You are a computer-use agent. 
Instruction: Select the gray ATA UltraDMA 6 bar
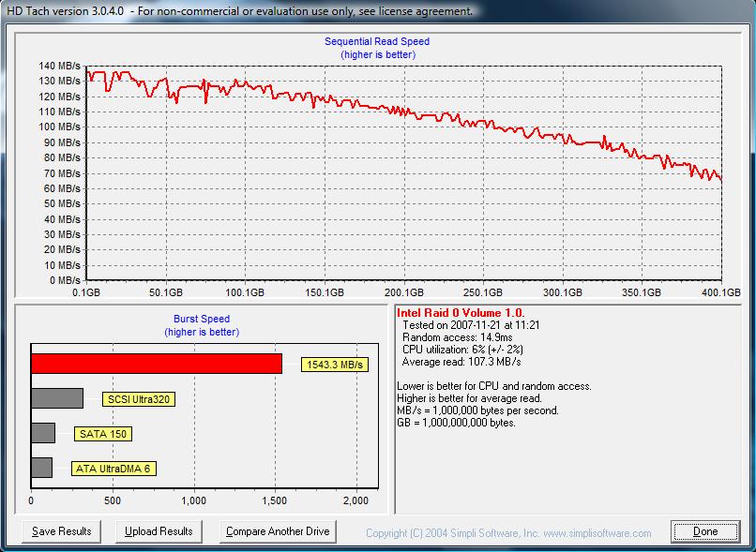(x=41, y=468)
